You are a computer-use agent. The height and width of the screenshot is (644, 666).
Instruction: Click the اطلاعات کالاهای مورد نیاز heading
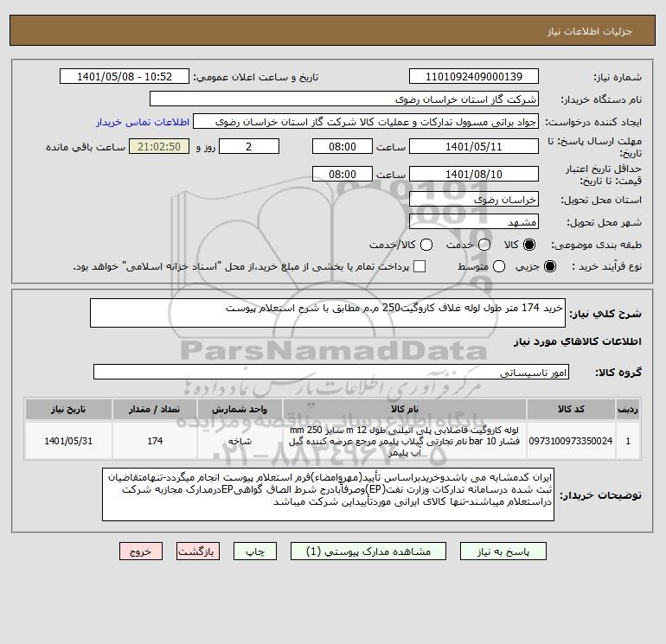(578, 341)
